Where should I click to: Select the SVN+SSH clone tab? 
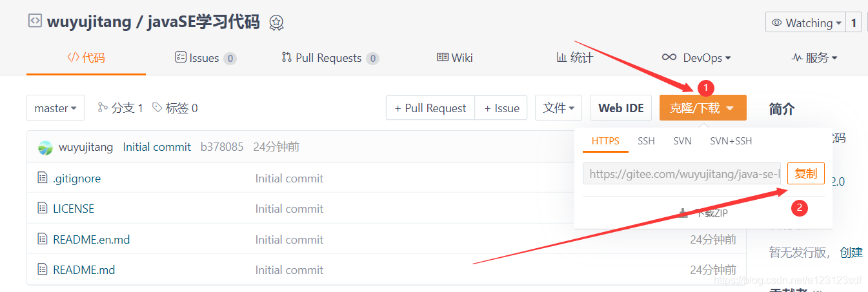(x=731, y=141)
